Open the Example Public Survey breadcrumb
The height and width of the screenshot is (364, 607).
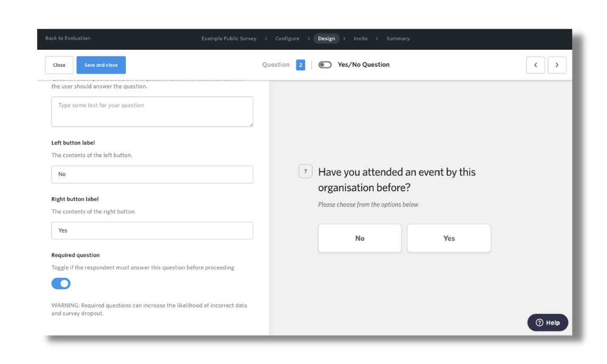(229, 39)
